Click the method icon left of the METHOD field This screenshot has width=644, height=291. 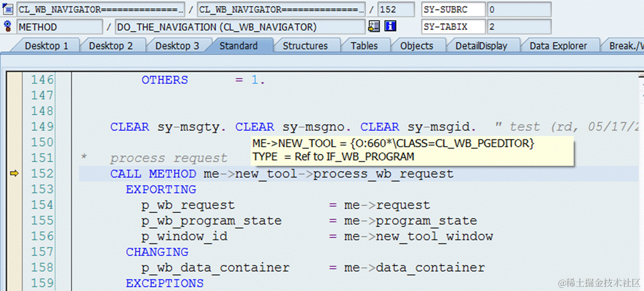[7, 26]
